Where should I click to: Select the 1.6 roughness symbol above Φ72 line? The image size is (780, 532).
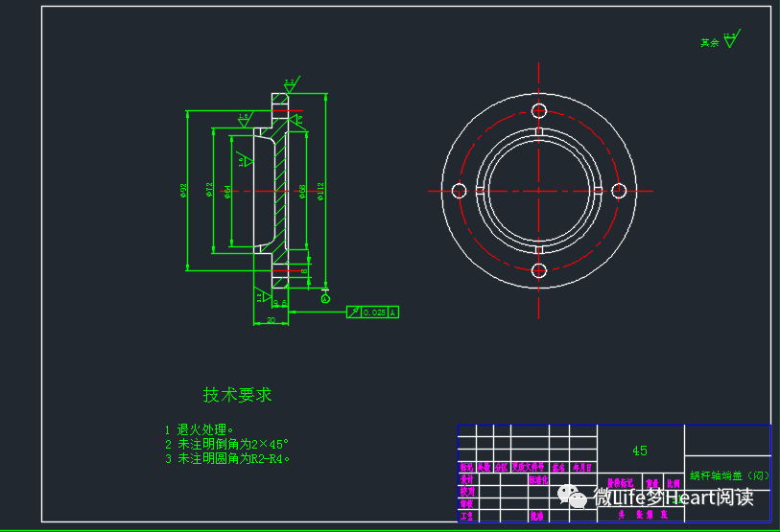pos(245,120)
